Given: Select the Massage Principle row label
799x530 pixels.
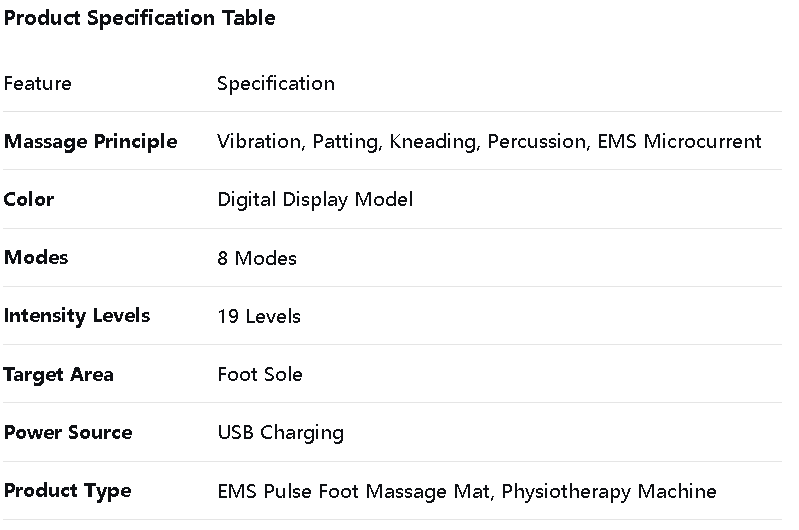Looking at the screenshot, I should [x=91, y=141].
